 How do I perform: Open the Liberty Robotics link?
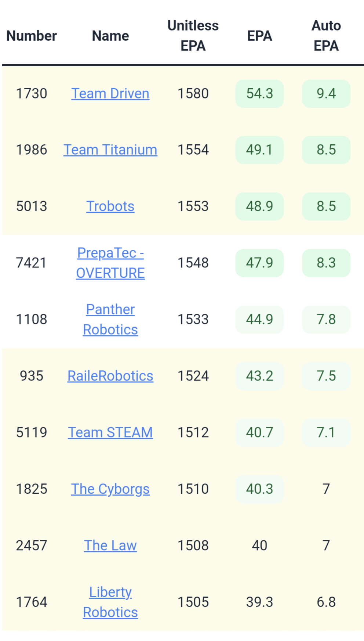(110, 602)
